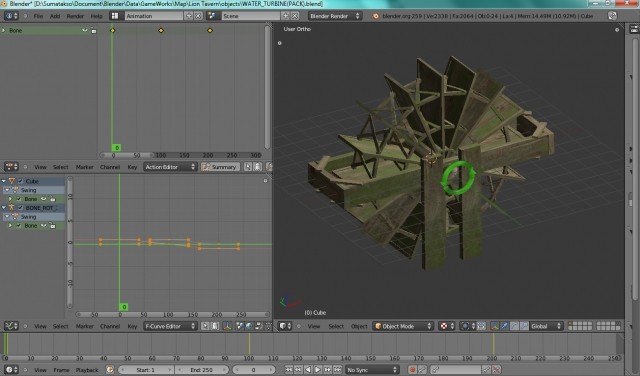
Task: Toggle show-hidden ghost filter in dopesheet header
Action: tap(258, 167)
